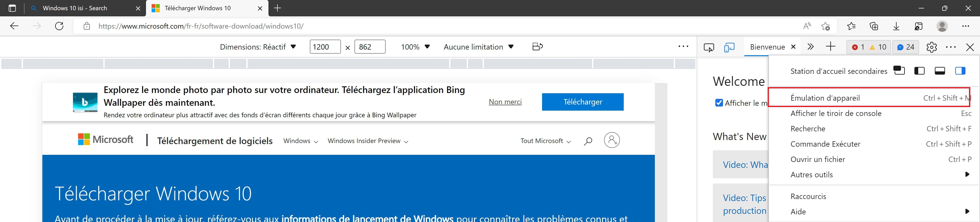Open a new browser tab
Viewport: 980px width, 222px height.
[x=278, y=8]
